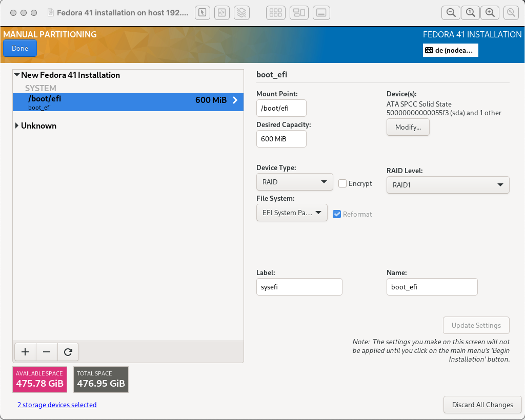Reload storage configuration with the refresh icon

[68, 352]
